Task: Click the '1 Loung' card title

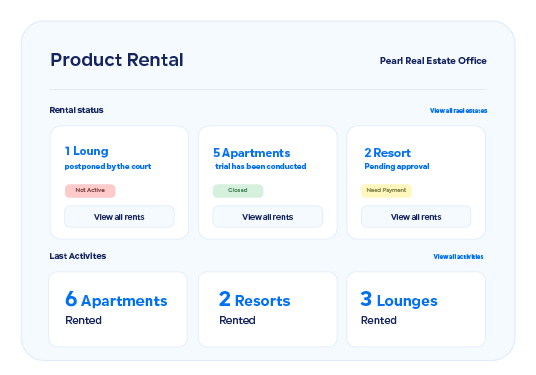Action: pos(86,151)
